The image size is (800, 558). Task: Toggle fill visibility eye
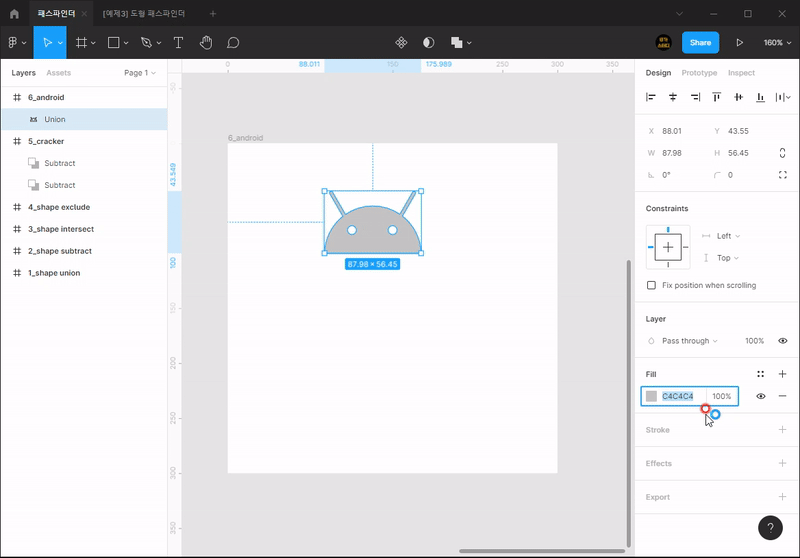pyautogui.click(x=760, y=396)
